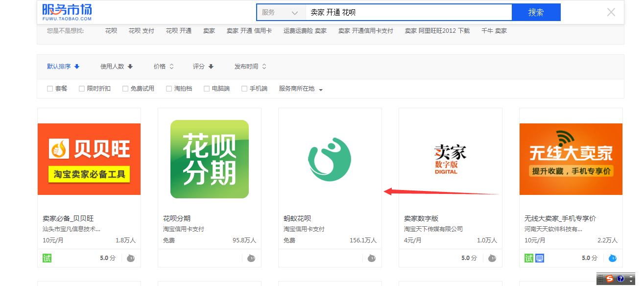Click the blue Wangwang chat icon on 无线大卖家

pos(613,258)
